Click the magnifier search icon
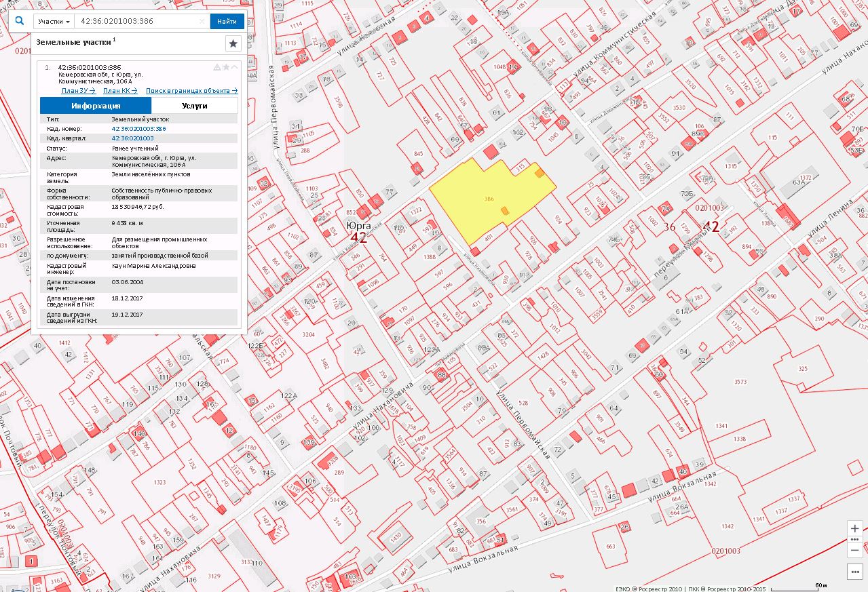Screen dimensions: 868x592 coord(20,21)
